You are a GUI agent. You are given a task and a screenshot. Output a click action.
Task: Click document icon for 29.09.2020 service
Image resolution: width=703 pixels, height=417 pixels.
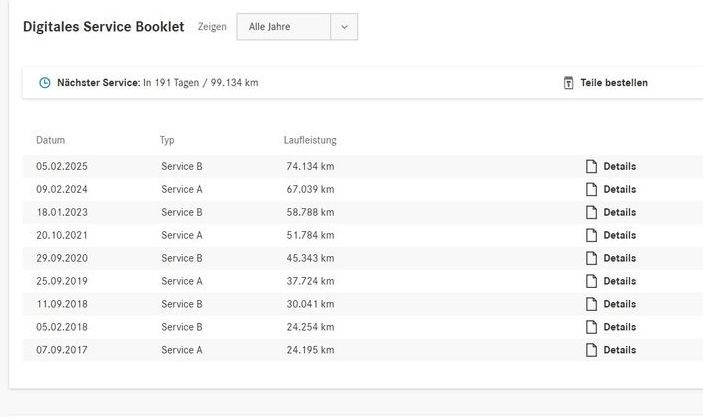[x=591, y=259]
